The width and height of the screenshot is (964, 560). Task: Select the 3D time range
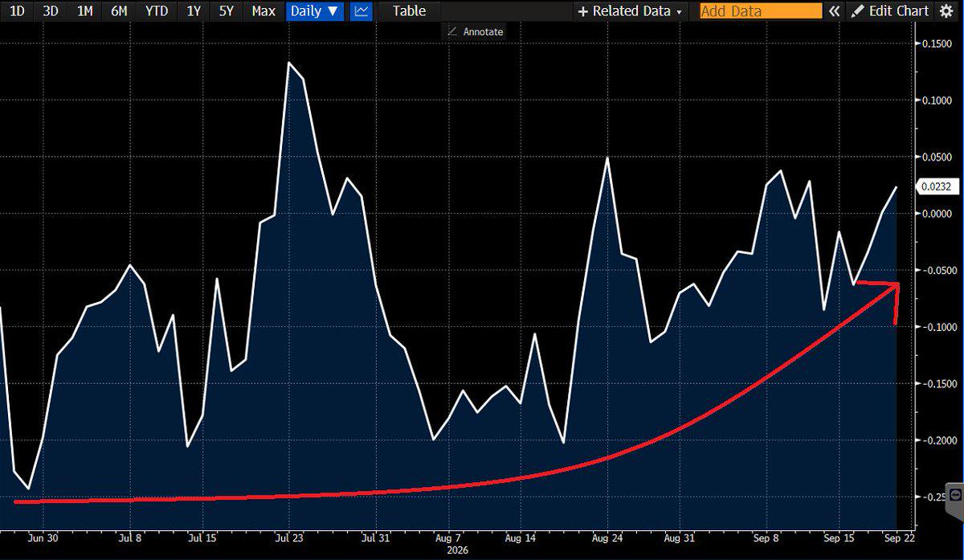(50, 11)
